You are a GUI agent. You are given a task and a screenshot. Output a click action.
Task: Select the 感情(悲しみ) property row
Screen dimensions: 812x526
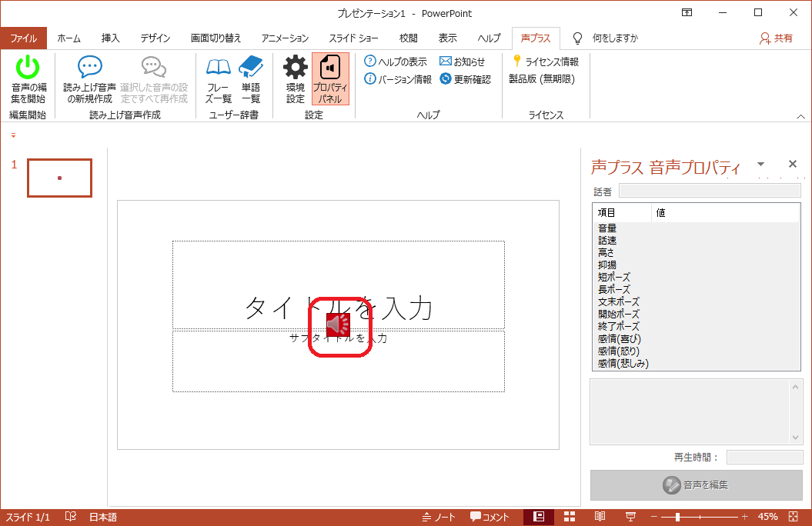point(697,363)
